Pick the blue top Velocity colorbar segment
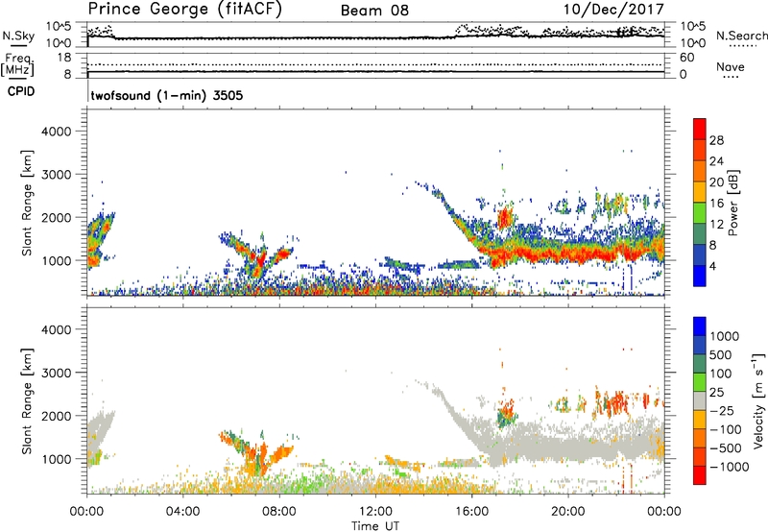This screenshot has height=532, width=768. 700,326
